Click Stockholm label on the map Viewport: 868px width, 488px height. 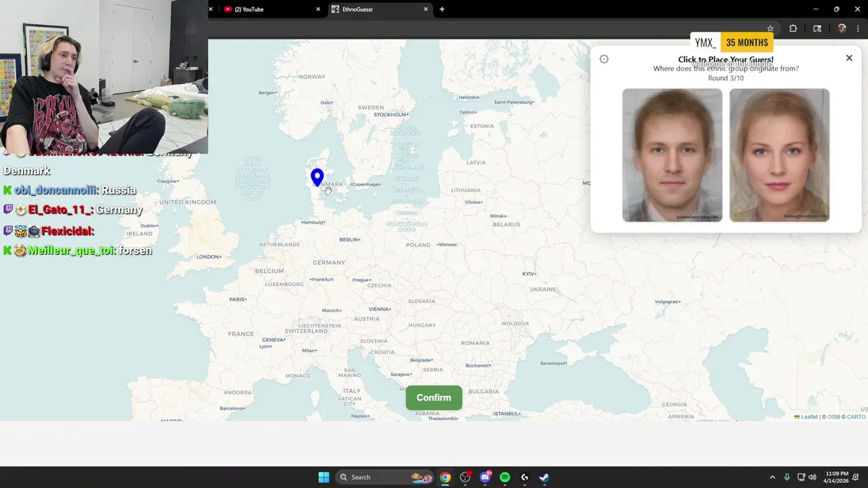[391, 115]
